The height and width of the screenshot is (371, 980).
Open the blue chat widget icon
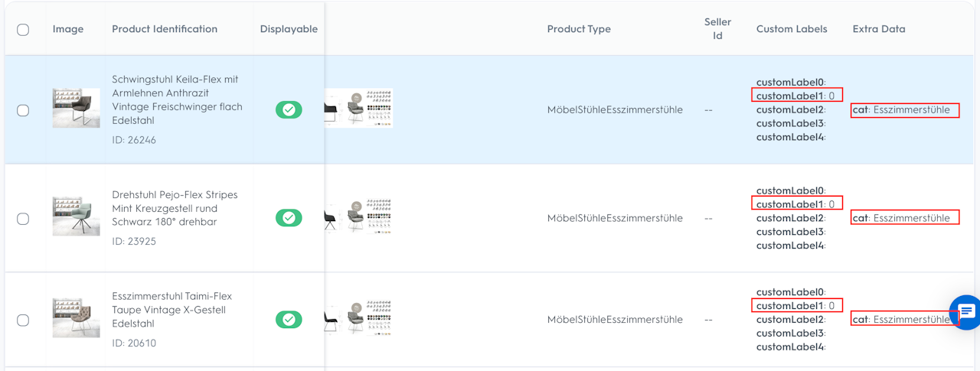tap(965, 311)
